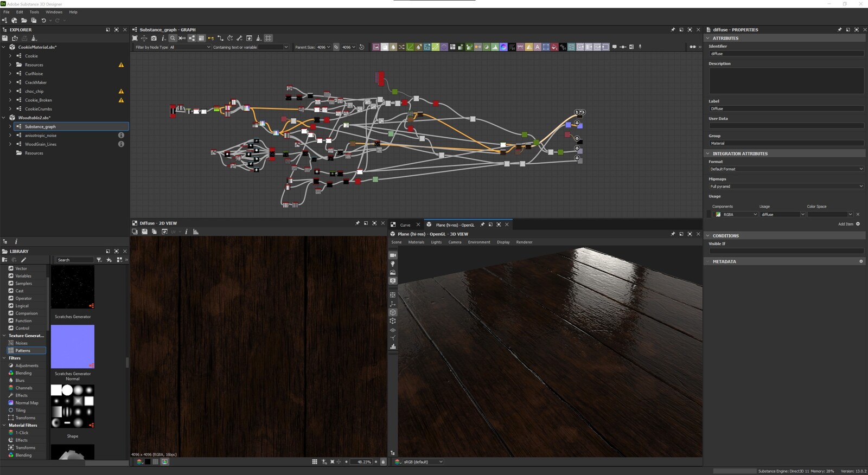868x475 pixels.
Task: Select the anisotropic_noise graph
Action: (x=41, y=136)
